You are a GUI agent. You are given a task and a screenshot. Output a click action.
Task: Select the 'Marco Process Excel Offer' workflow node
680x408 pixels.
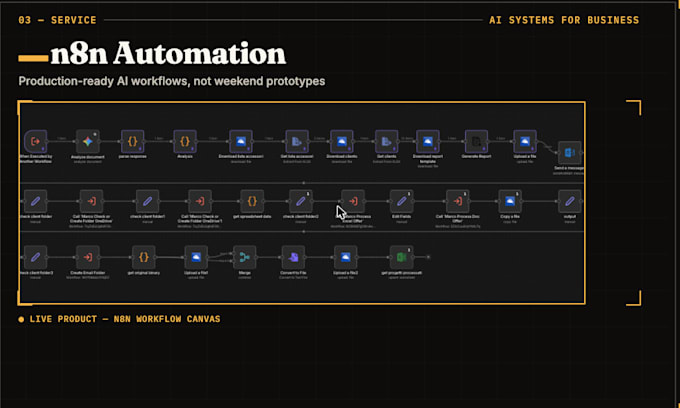353,201
